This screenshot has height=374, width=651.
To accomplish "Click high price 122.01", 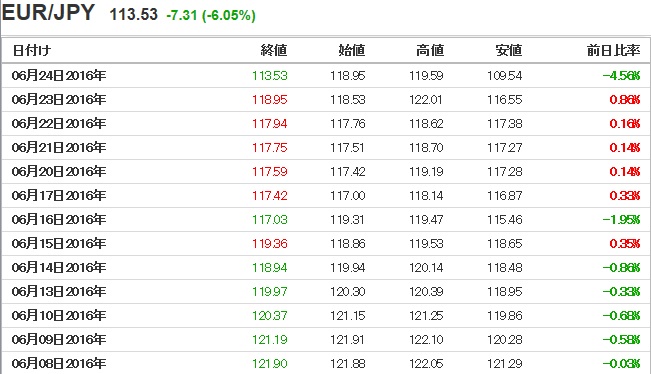I will 426,100.
